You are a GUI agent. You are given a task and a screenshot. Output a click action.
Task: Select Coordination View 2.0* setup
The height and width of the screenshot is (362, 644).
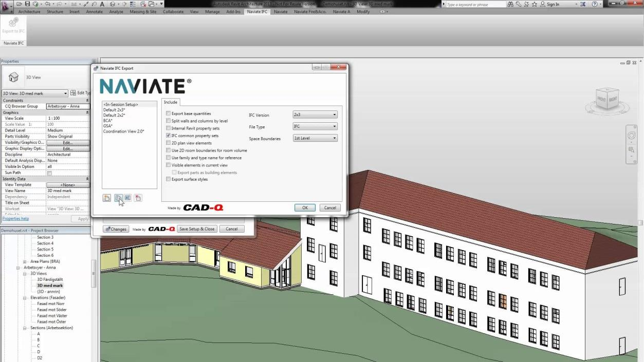[123, 131]
